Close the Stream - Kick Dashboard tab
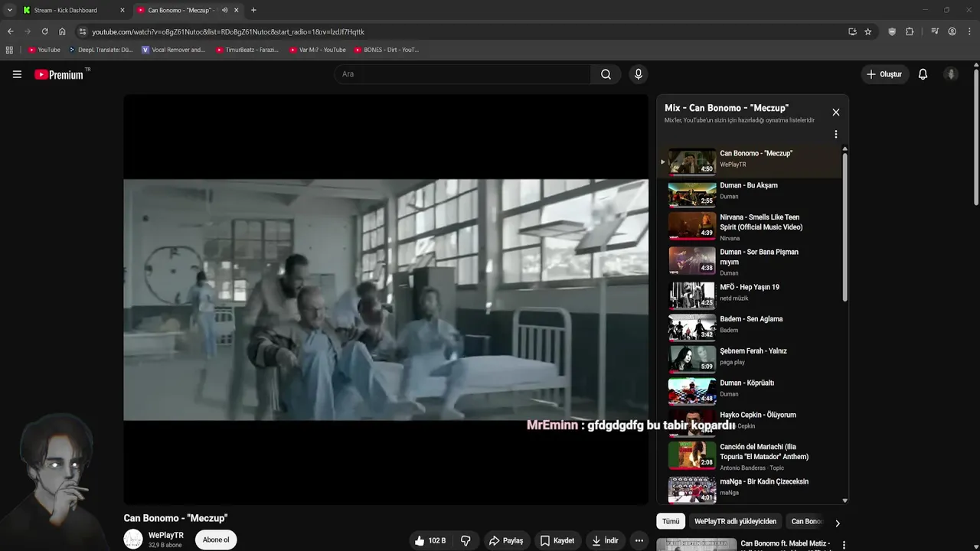Viewport: 980px width, 551px height. coord(122,10)
